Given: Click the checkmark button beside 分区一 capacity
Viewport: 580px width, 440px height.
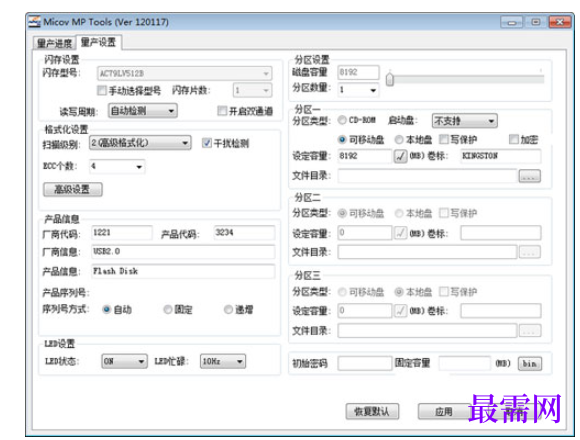Looking at the screenshot, I should tap(400, 156).
